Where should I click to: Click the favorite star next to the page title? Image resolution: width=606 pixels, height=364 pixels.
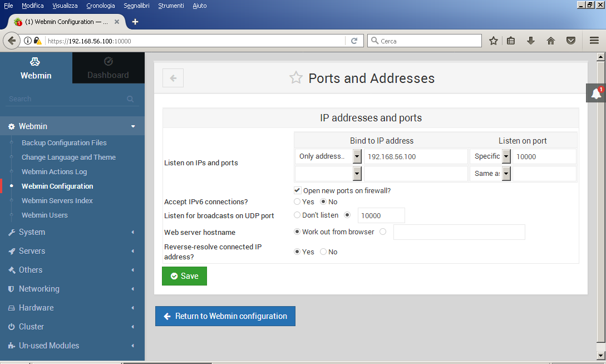295,78
